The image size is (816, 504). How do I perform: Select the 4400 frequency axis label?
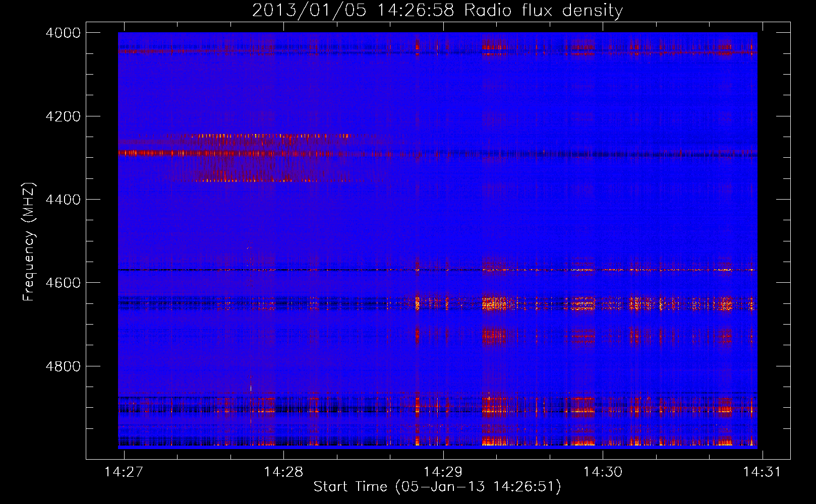coord(63,200)
